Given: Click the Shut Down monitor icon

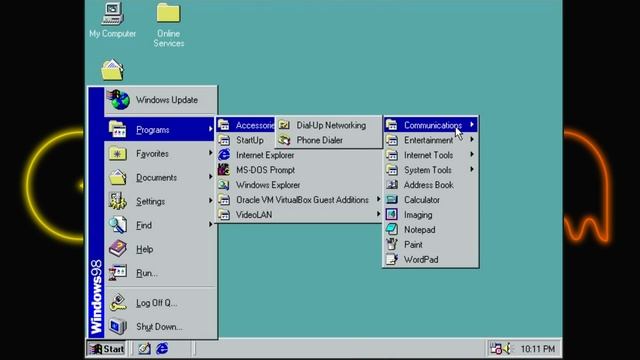Looking at the screenshot, I should point(118,326).
